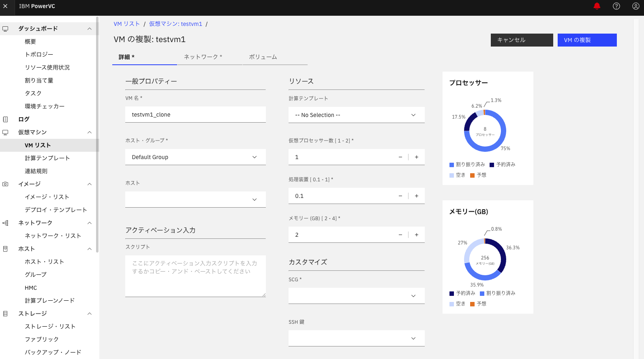Open 割り当て量 in the sidebar

tap(39, 81)
